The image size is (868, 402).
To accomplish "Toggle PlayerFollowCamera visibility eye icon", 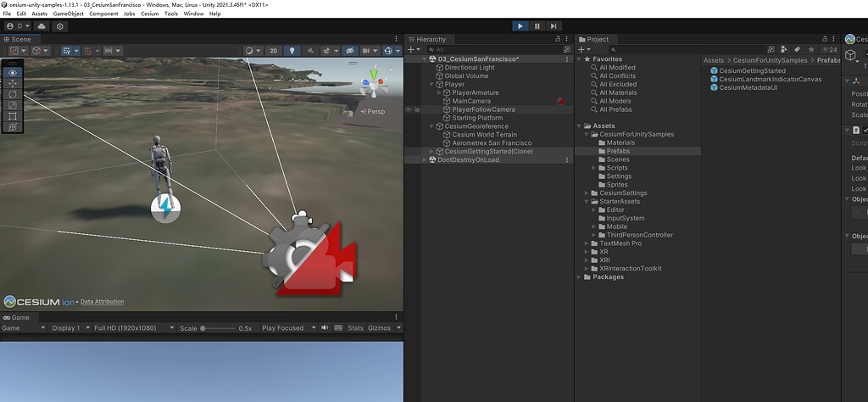I will point(409,109).
